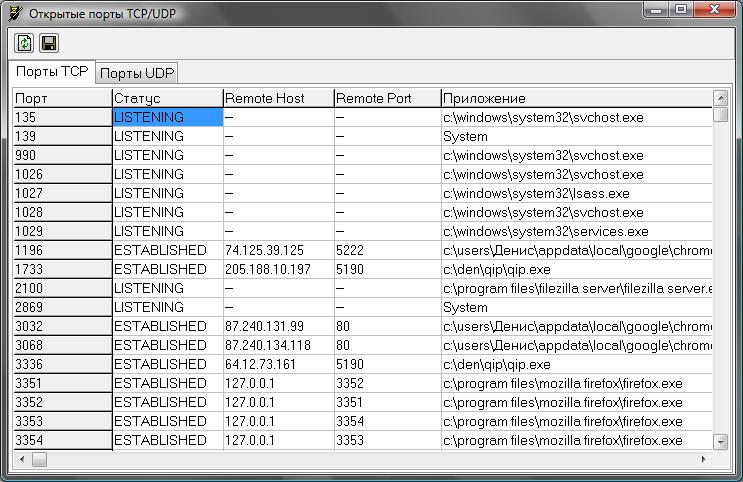Screen dimensions: 743x482
Task: Click the filezilla server application path
Action: click(577, 288)
